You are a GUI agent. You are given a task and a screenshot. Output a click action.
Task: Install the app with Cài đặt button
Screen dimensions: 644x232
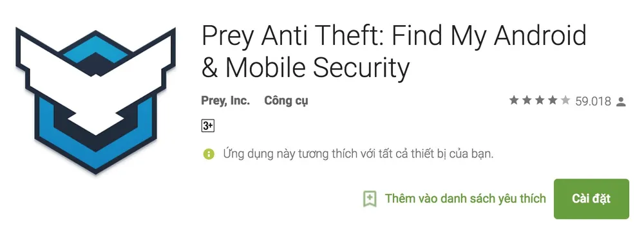(591, 199)
